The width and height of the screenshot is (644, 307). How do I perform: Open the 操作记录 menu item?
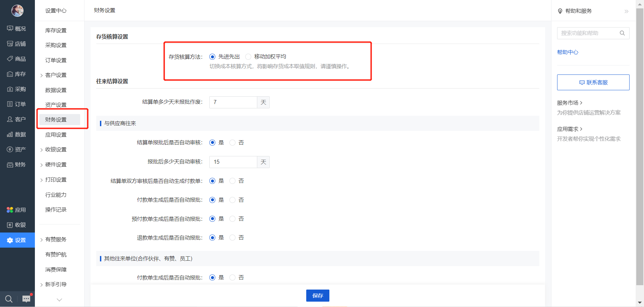(x=55, y=209)
